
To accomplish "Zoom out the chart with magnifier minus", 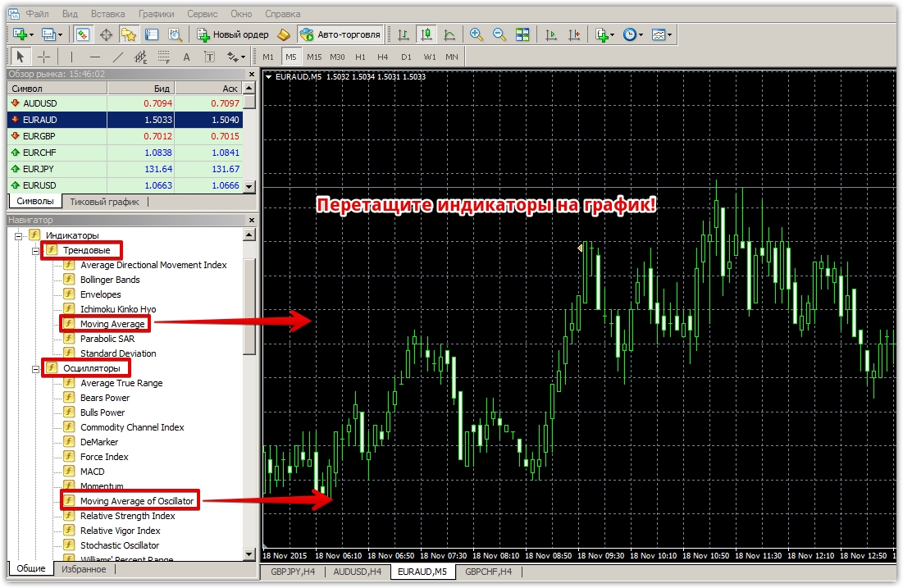I will tap(499, 34).
